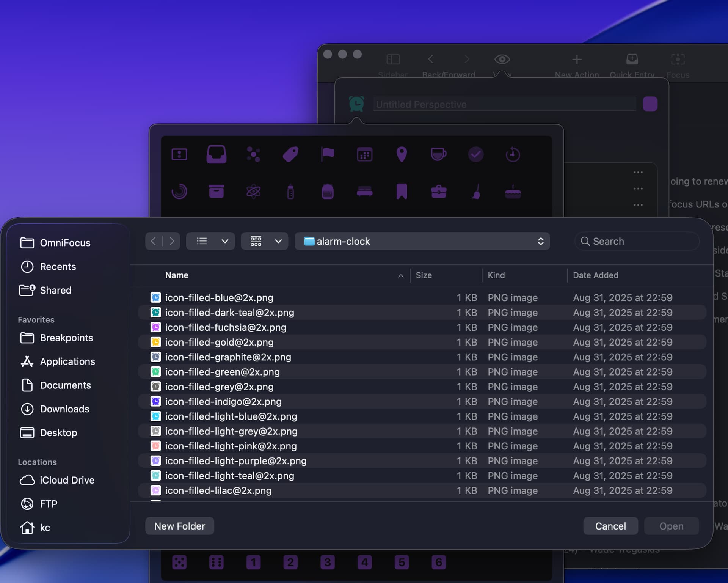
Task: Sort files by Name column header
Action: [x=177, y=275]
